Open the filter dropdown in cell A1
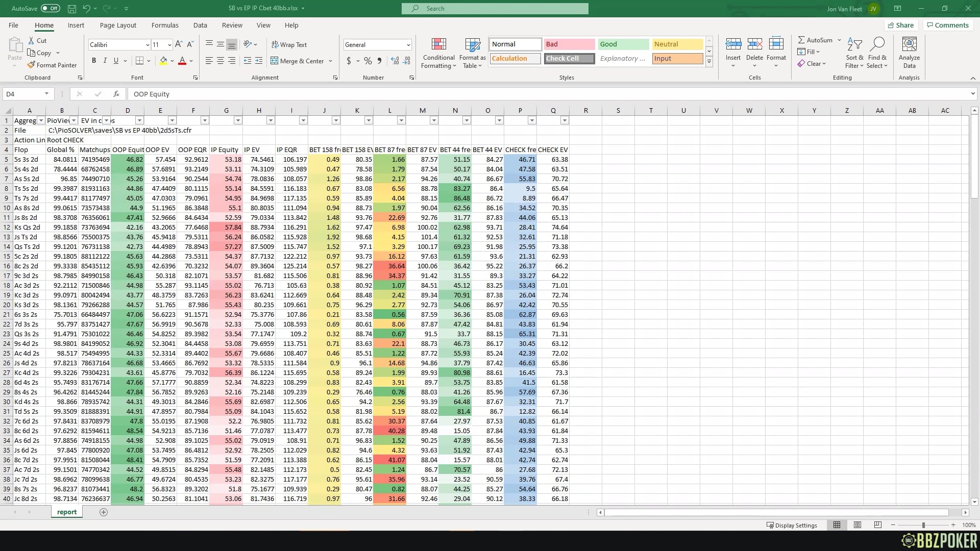The image size is (980, 551). pyautogui.click(x=41, y=120)
